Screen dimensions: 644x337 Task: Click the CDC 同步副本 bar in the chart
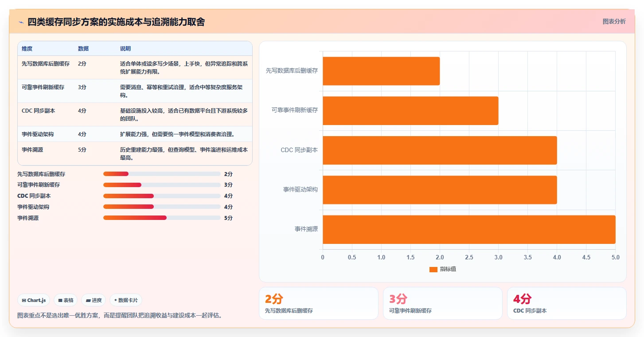[x=440, y=150]
